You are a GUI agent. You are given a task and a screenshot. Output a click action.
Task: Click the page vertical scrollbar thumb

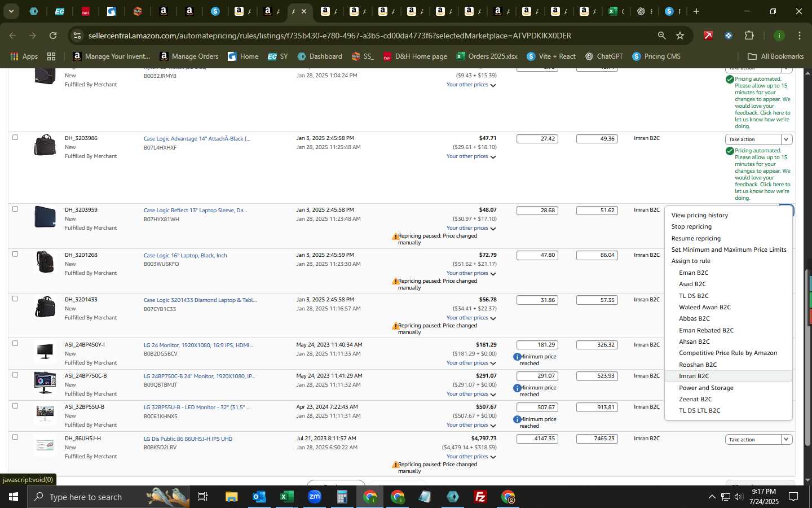pos(807,357)
